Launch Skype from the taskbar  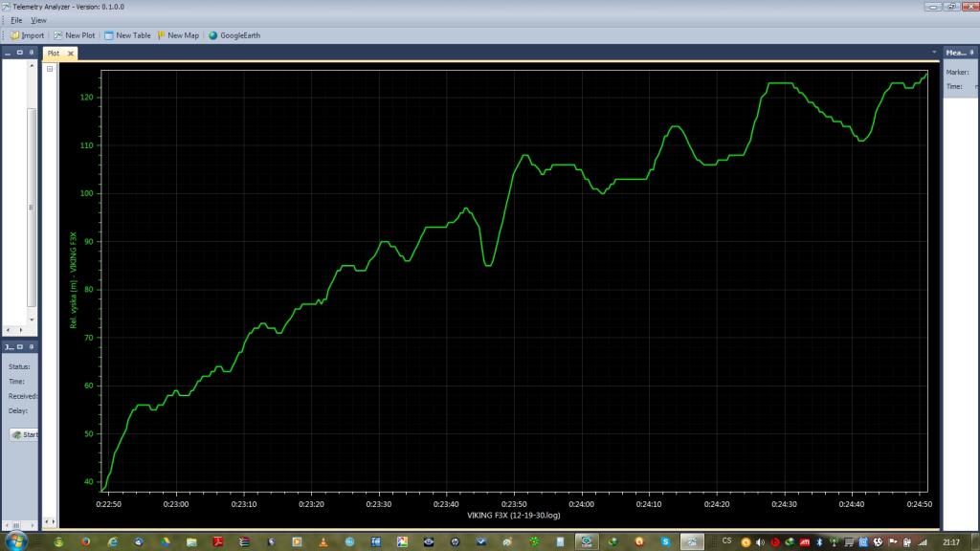[664, 541]
